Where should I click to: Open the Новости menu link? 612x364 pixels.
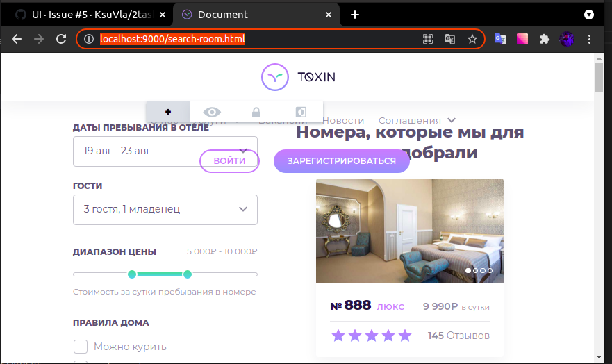point(343,121)
